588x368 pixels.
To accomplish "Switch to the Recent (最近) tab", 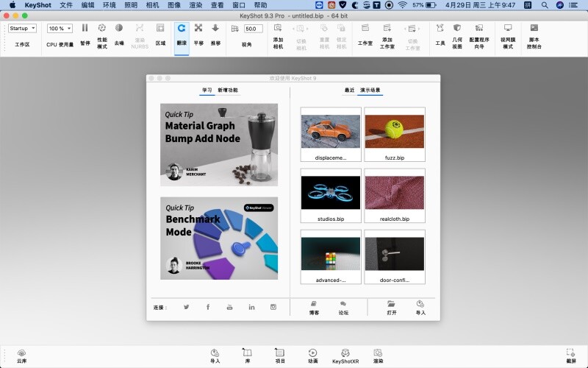I will (x=350, y=90).
